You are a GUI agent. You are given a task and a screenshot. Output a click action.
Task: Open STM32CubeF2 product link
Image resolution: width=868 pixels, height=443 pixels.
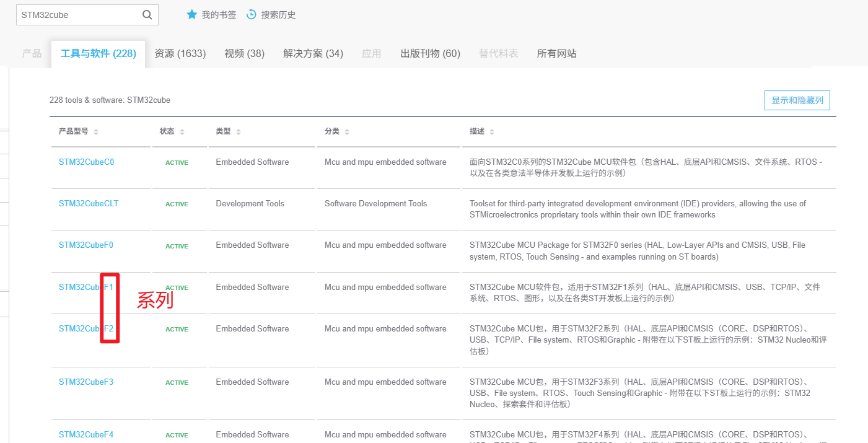86,329
